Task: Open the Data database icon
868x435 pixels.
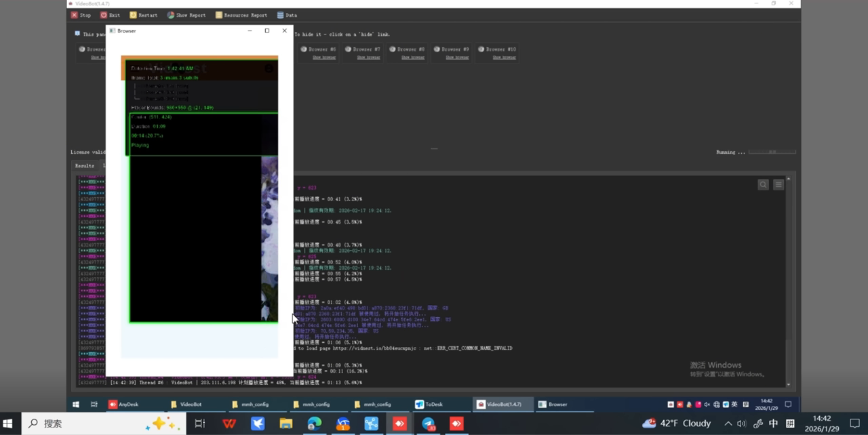Action: click(281, 15)
